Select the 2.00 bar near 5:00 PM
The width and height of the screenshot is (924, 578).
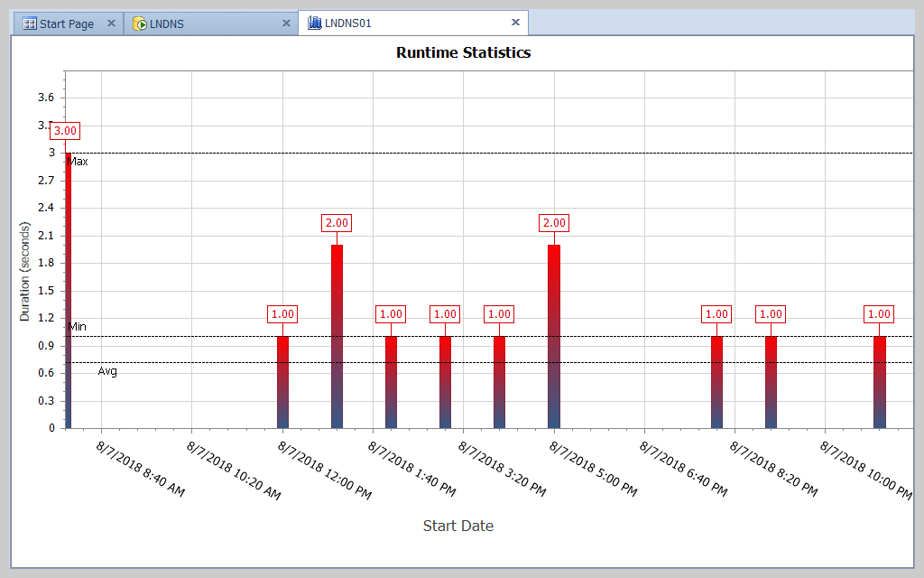553,334
